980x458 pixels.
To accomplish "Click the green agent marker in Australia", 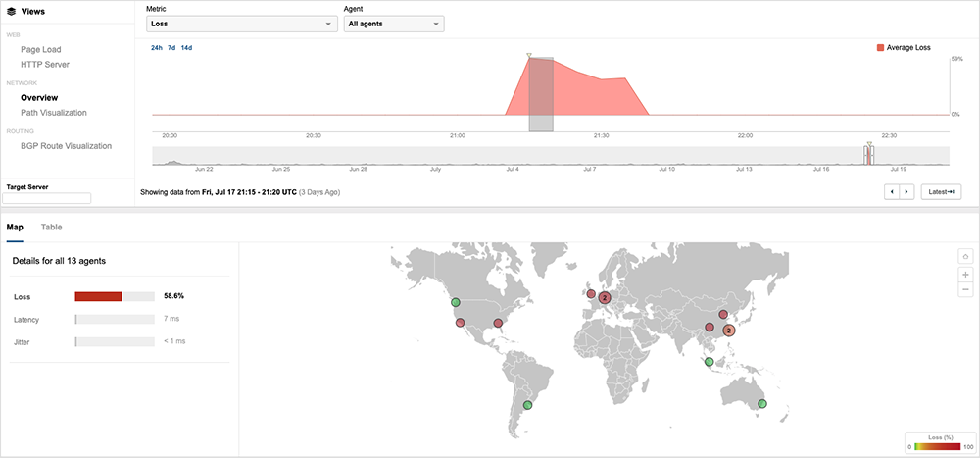I will 762,404.
